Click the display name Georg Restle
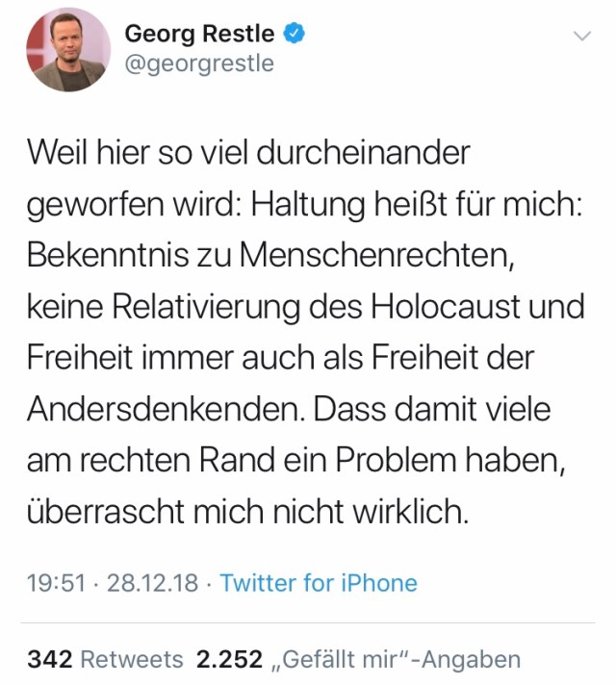 (x=199, y=34)
